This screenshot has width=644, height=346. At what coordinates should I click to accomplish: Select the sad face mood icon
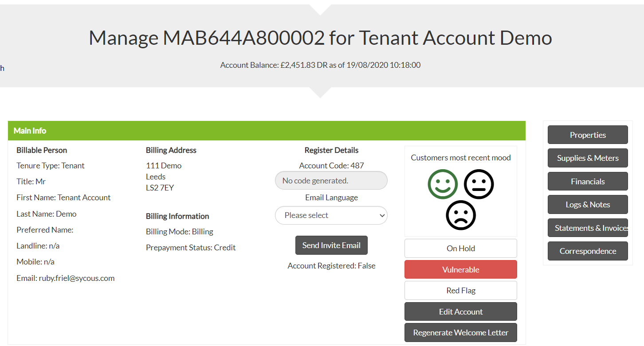[x=461, y=215]
